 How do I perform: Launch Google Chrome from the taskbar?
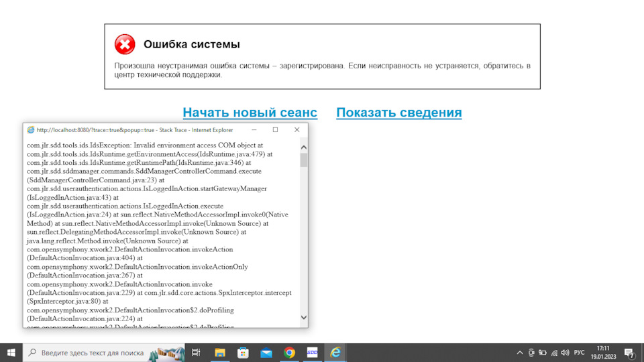(x=289, y=353)
